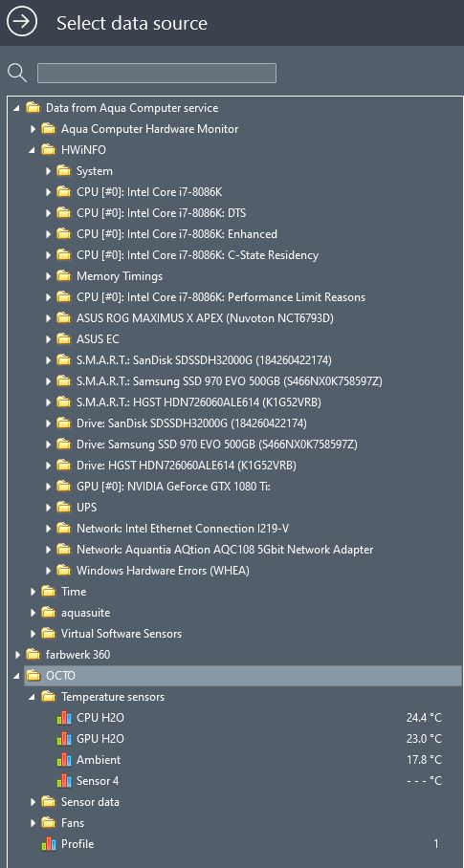Image resolution: width=464 pixels, height=868 pixels.
Task: Click the UPS folder icon
Action: pos(64,507)
